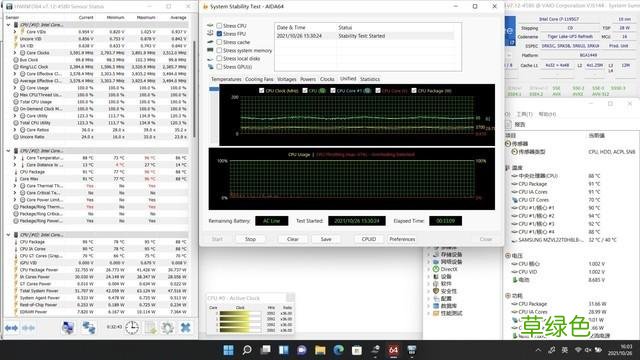
Task: Show hidden tray icons chevron
Action: click(538, 350)
